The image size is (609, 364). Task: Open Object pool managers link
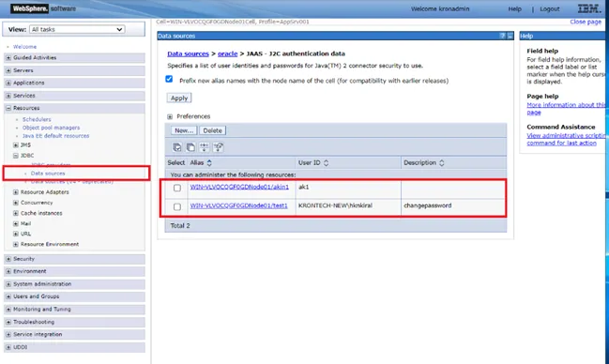51,128
